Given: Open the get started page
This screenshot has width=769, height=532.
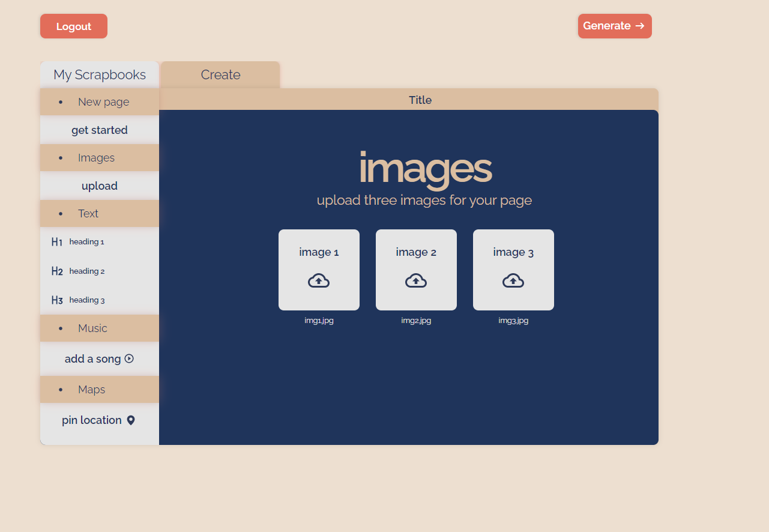Looking at the screenshot, I should 99,130.
